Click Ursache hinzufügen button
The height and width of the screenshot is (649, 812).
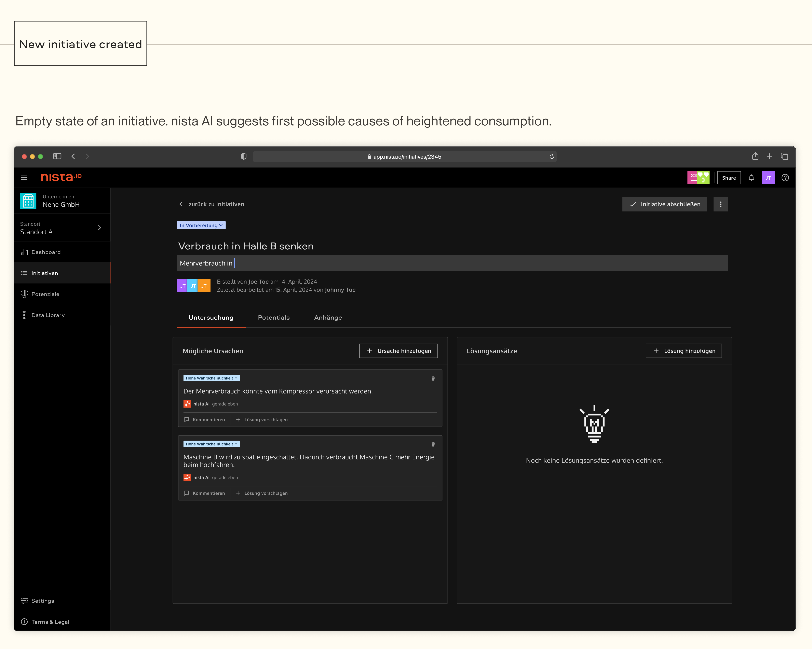[398, 350]
